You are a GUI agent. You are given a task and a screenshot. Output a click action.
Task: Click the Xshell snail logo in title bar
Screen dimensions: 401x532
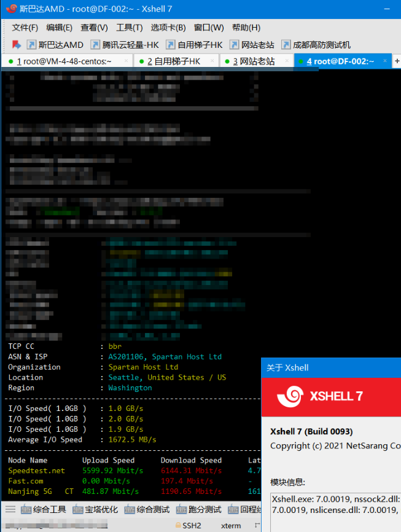coord(12,9)
